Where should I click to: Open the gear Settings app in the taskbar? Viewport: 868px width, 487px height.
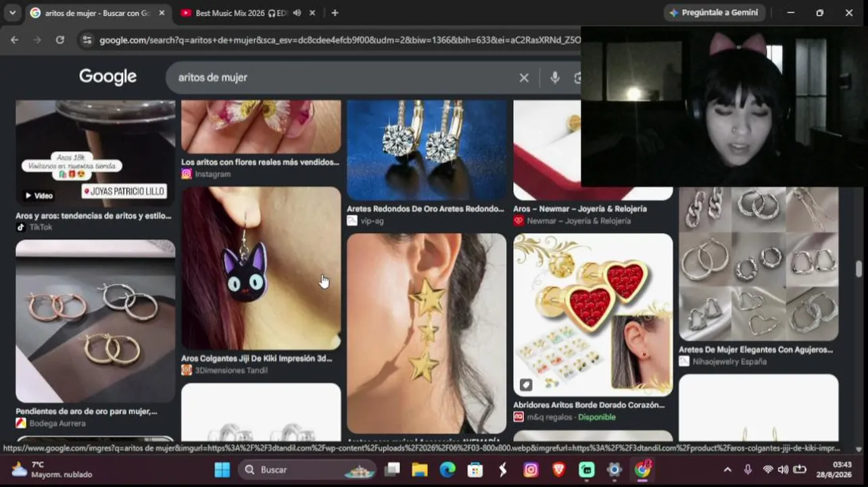[614, 469]
